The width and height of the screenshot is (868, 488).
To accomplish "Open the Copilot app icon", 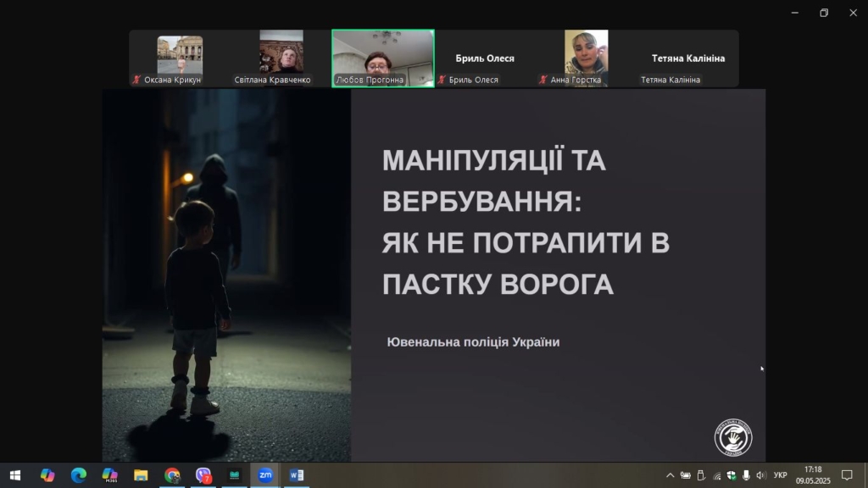I will click(x=47, y=475).
